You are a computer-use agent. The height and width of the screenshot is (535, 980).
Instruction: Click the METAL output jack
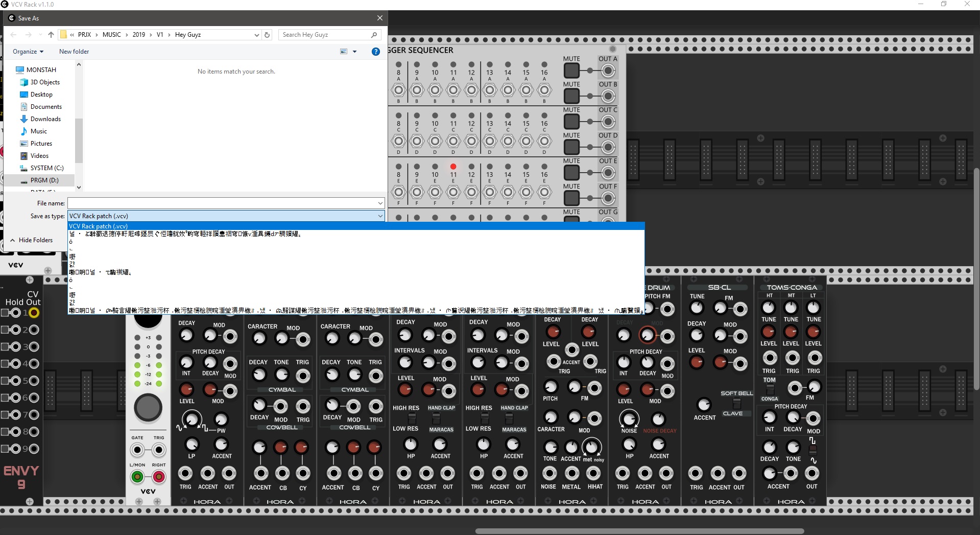click(x=571, y=473)
